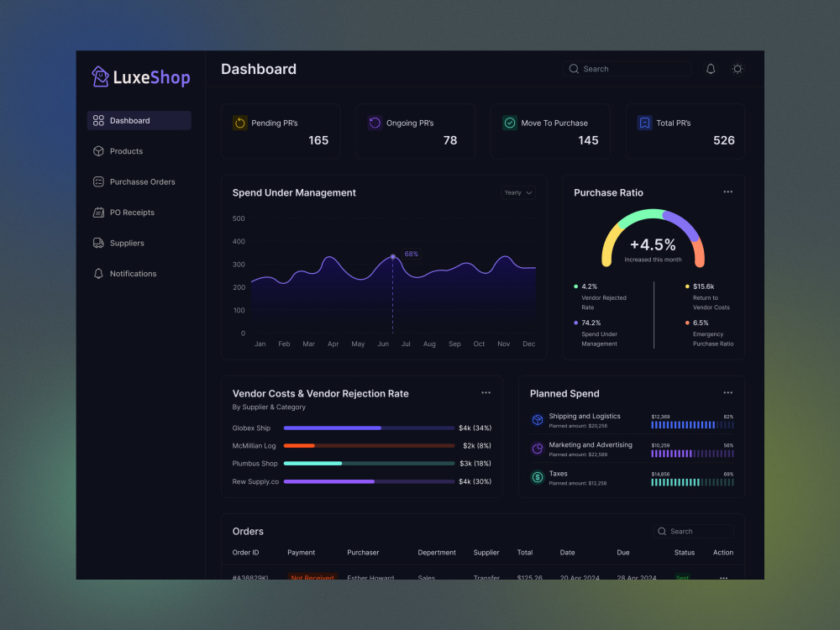Click the McMillian Log red progress bar
Viewport: 840px width, 630px height.
(x=369, y=446)
